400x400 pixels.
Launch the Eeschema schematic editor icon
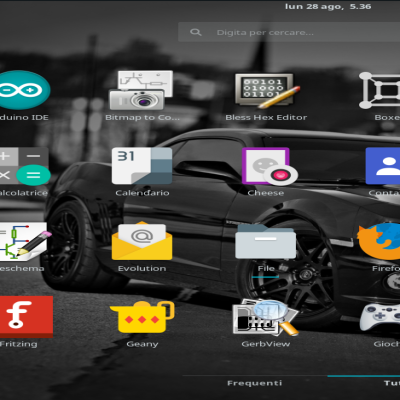(25, 242)
